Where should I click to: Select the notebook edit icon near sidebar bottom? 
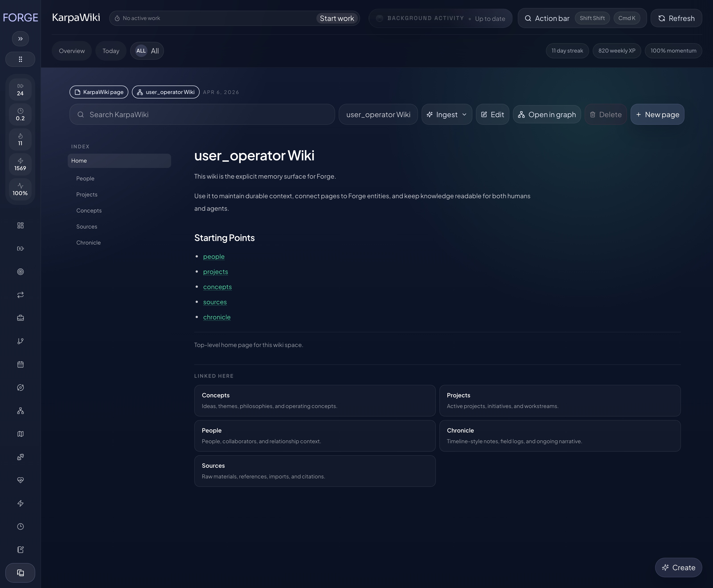pos(20,549)
